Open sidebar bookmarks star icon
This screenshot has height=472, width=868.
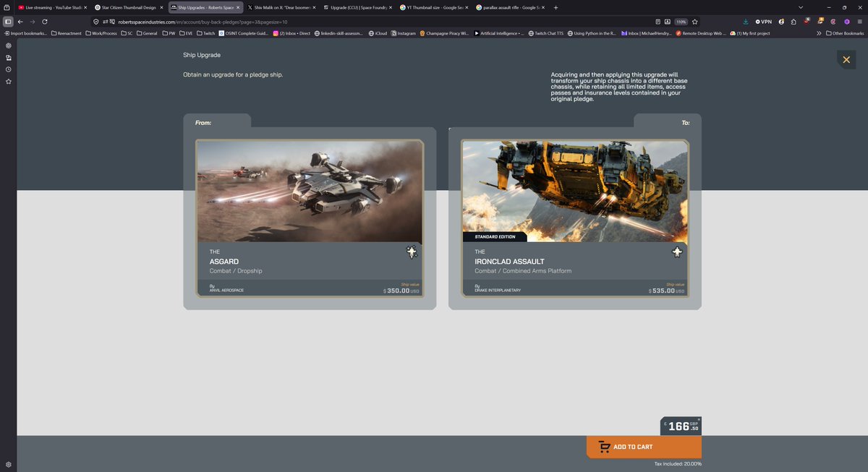point(8,82)
